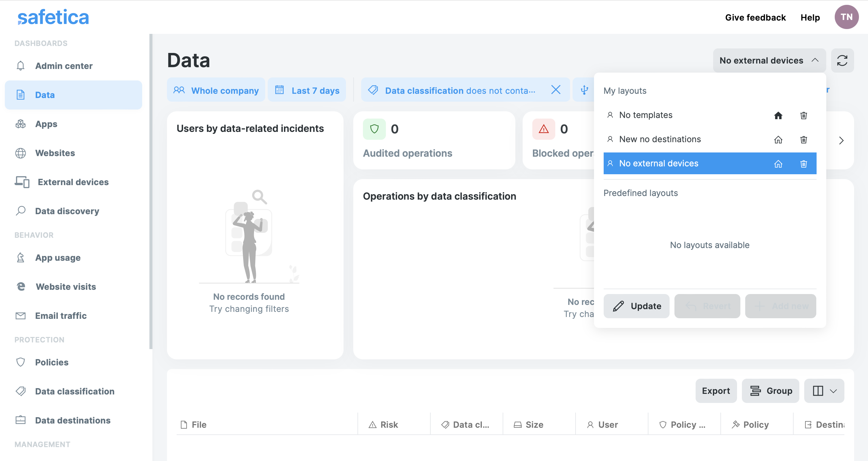Viewport: 868px width, 461px height.
Task: Set No external devices as home layout
Action: click(x=778, y=164)
